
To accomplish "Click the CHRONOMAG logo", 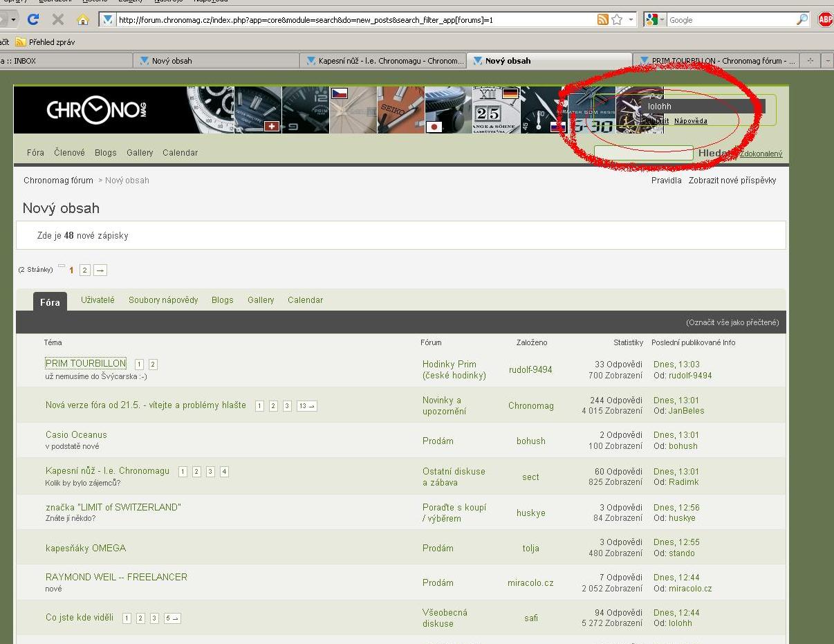I will tap(97, 110).
